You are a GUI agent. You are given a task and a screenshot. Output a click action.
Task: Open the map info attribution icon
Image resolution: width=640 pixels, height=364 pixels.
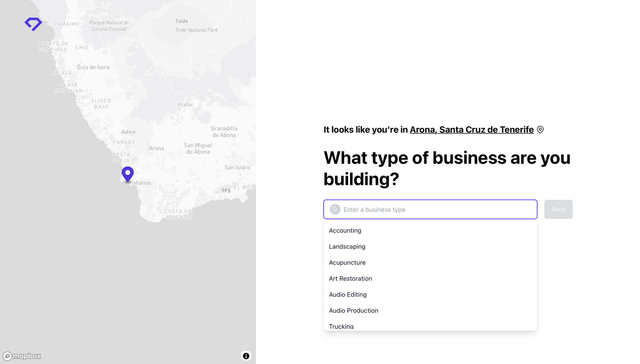click(x=246, y=356)
